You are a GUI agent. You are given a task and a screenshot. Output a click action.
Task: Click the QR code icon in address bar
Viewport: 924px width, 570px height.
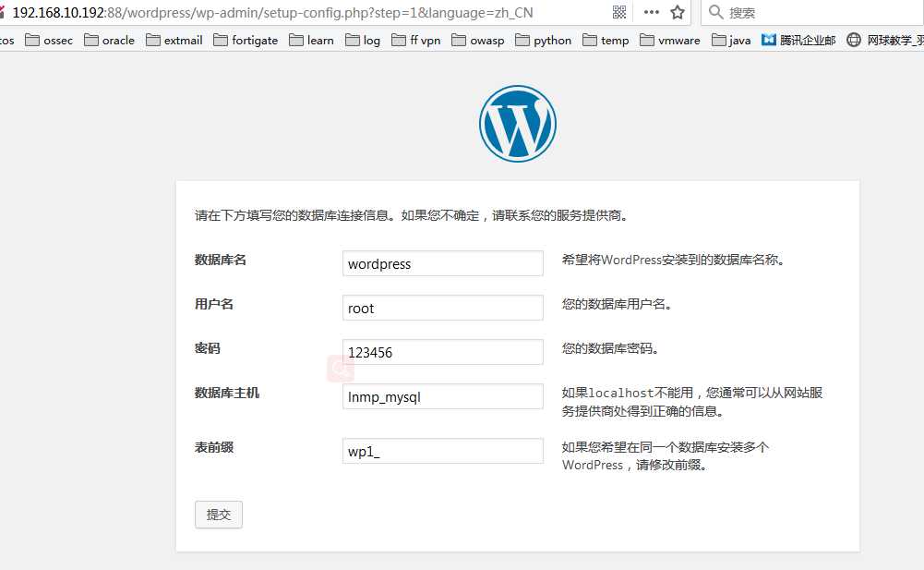(x=618, y=12)
